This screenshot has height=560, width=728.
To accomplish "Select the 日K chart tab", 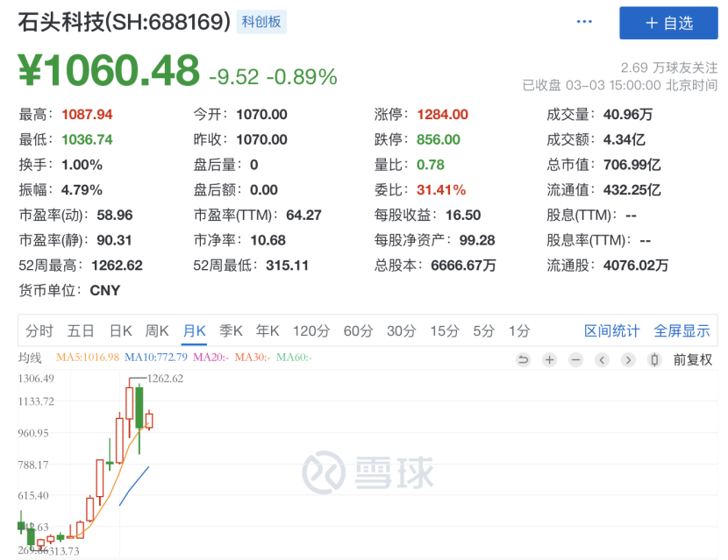I will [120, 330].
